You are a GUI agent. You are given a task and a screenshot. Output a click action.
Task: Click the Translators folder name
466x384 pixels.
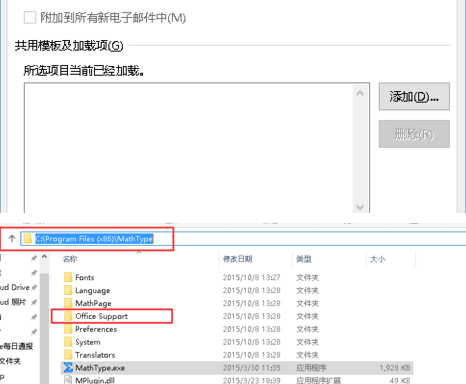point(95,355)
